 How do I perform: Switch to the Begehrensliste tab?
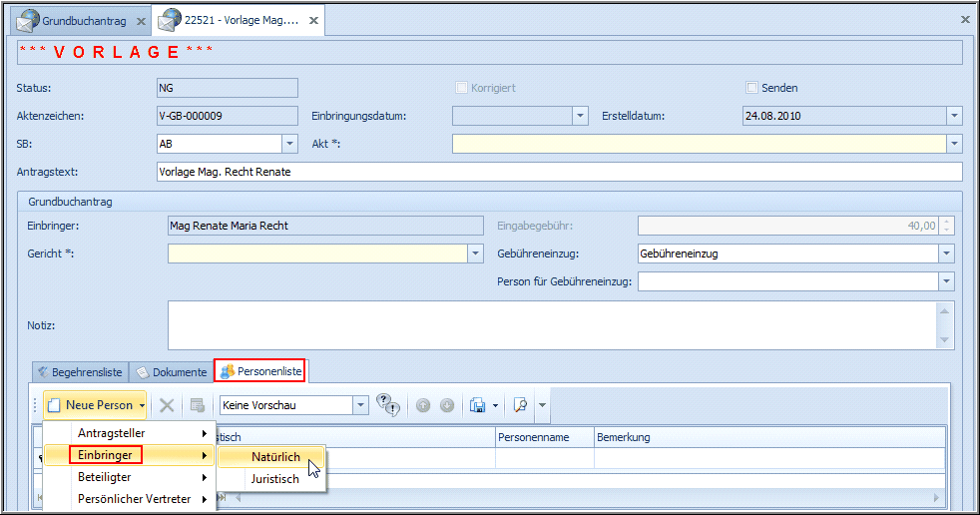79,372
